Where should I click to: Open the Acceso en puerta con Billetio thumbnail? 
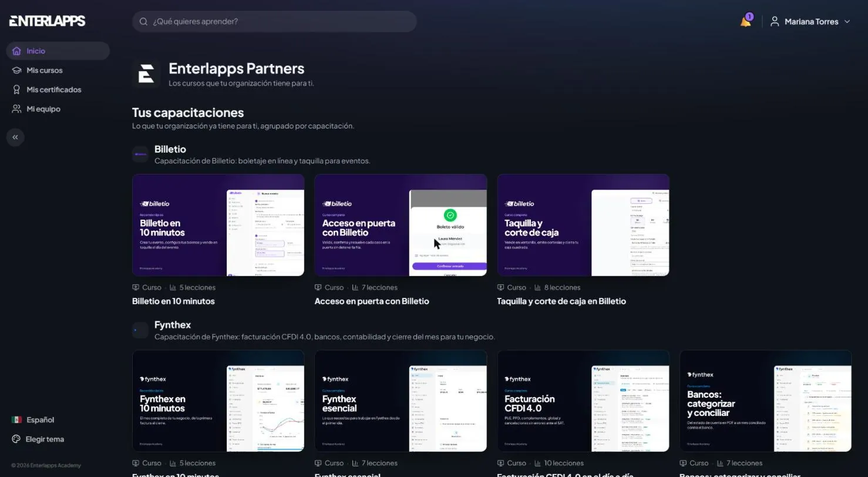coord(401,225)
